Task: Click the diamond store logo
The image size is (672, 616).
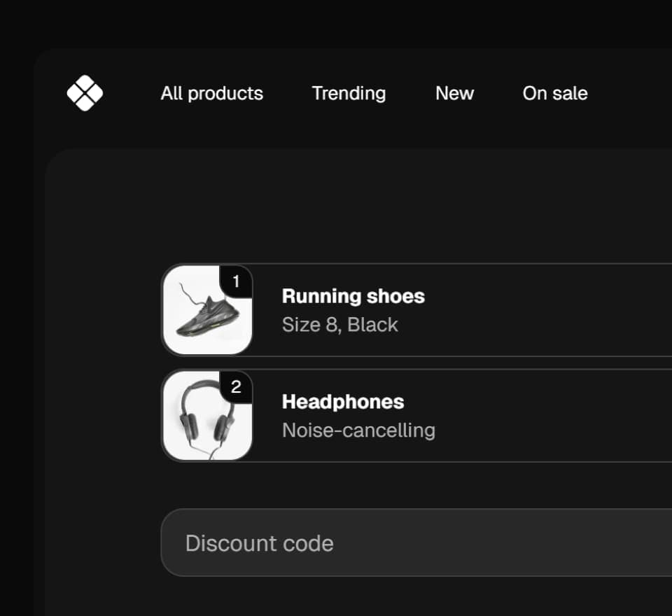Action: coord(85,93)
